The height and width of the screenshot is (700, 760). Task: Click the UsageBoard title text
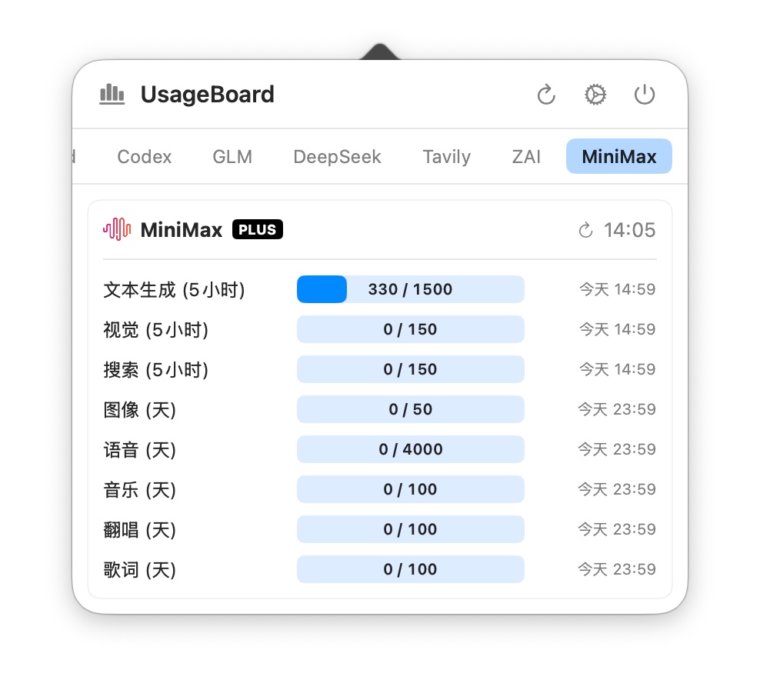point(208,95)
